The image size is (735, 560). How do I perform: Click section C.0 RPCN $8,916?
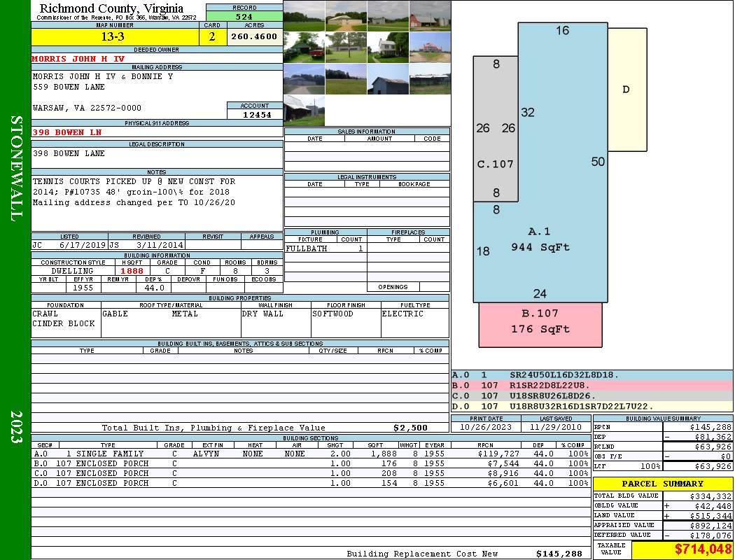(x=503, y=473)
